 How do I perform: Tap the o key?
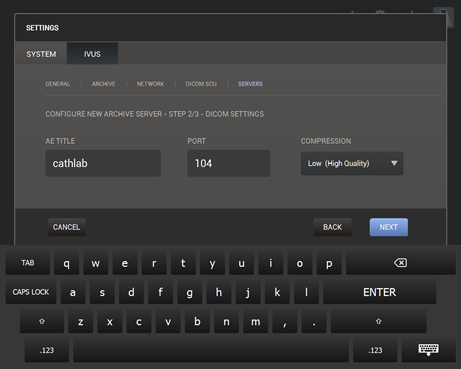tap(300, 263)
